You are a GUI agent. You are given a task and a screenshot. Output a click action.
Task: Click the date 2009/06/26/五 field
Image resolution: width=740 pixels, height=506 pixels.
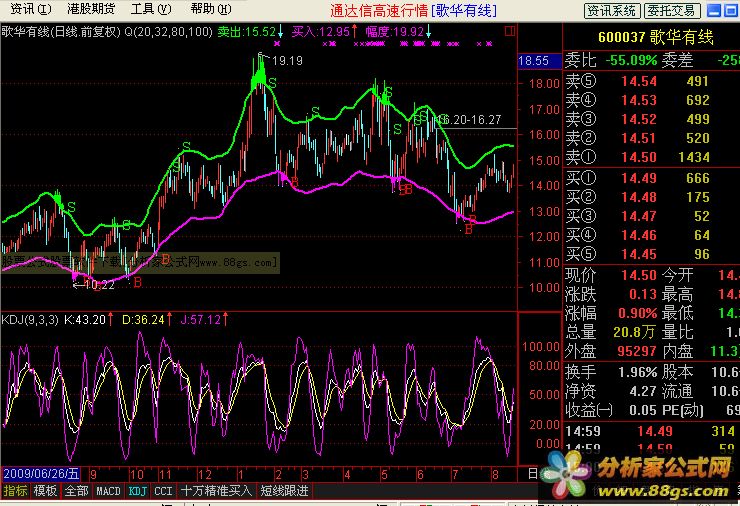41,473
